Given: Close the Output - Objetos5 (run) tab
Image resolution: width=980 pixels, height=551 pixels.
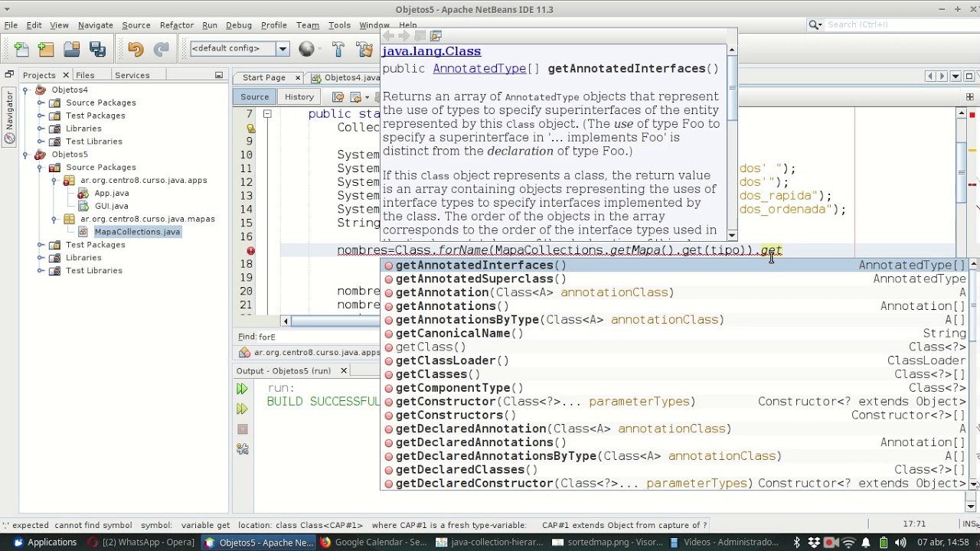Looking at the screenshot, I should coord(343,371).
